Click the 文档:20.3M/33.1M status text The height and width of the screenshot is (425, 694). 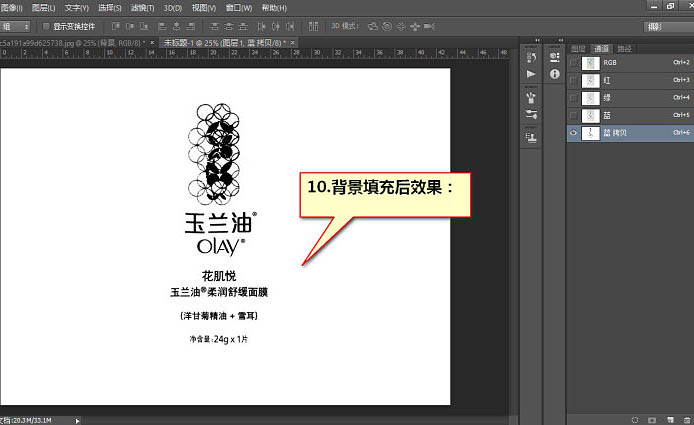pyautogui.click(x=26, y=421)
